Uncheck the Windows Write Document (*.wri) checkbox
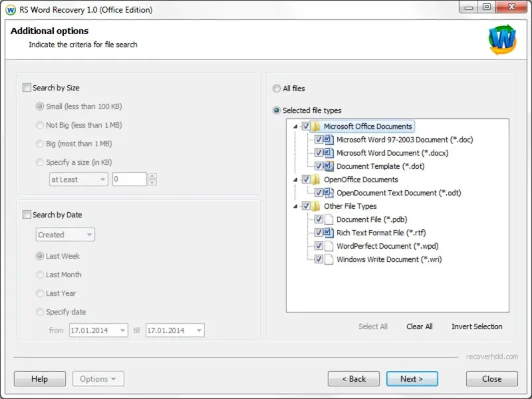 319,259
